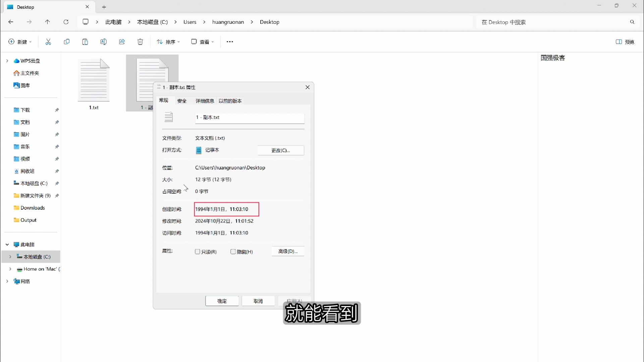
Task: Click the 删除 delete icon
Action: (140, 42)
